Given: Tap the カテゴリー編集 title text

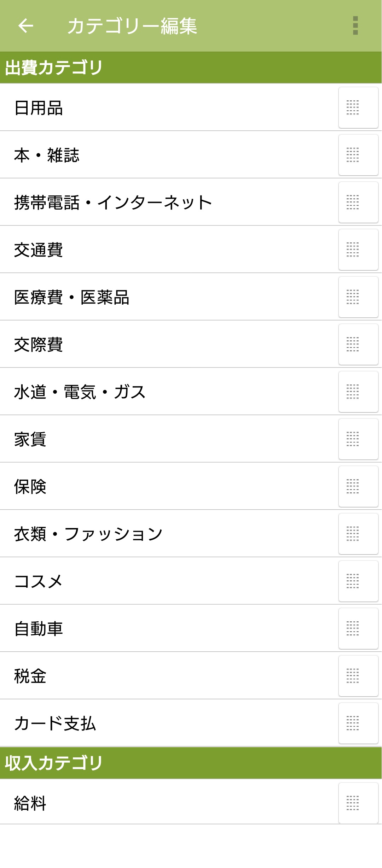Looking at the screenshot, I should click(x=132, y=26).
